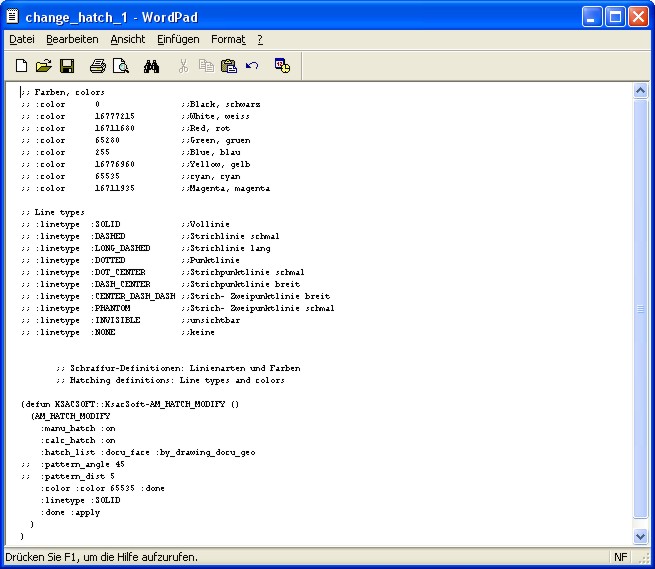Minimize the WordPad window
Image resolution: width=655 pixels, height=569 pixels.
pos(593,15)
